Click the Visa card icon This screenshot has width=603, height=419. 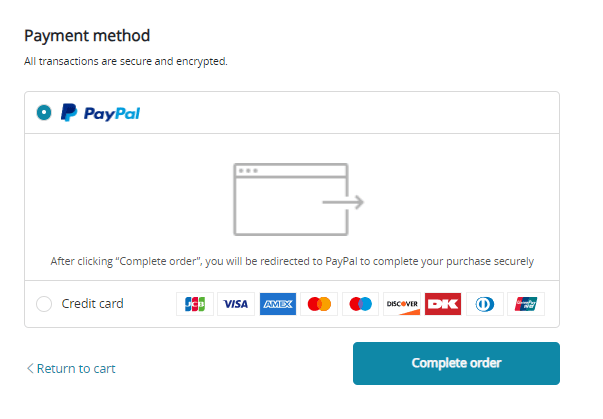(235, 304)
